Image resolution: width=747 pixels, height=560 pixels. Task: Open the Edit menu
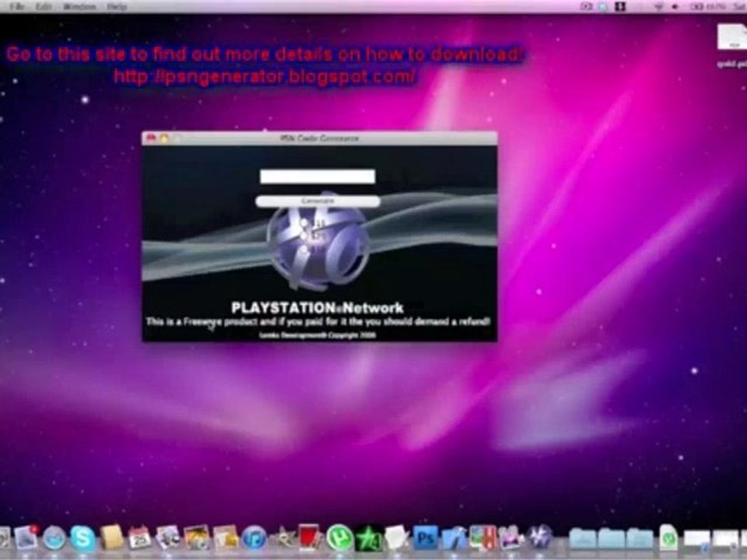click(44, 7)
